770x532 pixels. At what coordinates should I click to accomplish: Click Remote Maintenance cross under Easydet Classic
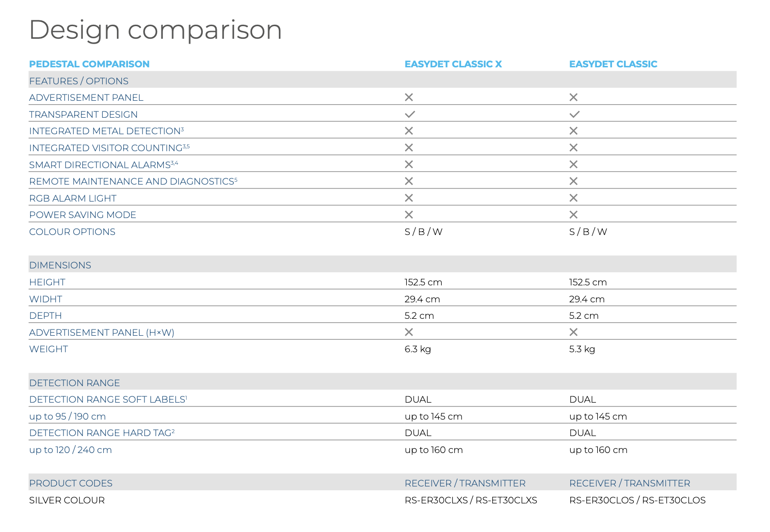573,181
